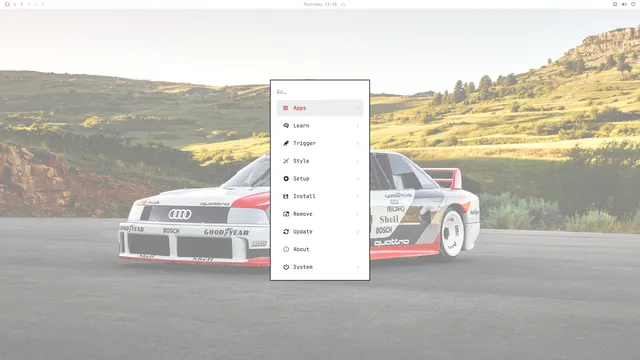Expand the Install submenu chevron

coord(358,196)
